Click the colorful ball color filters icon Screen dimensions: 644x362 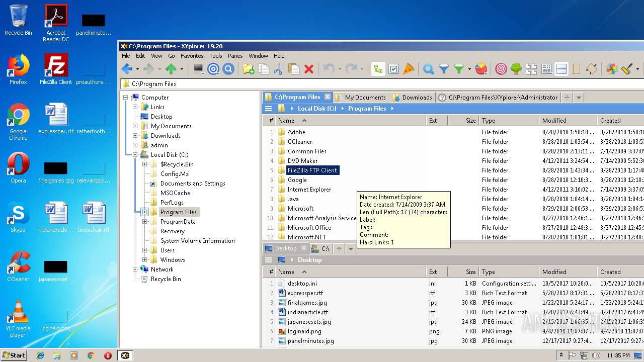click(x=481, y=69)
